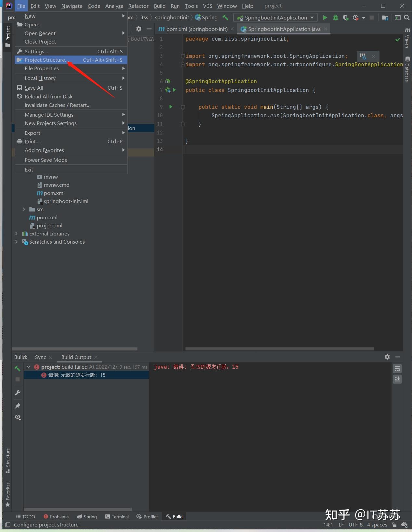Image resolution: width=412 pixels, height=532 pixels.
Task: Click UTF-8 encoding in status bar
Action: click(355, 525)
